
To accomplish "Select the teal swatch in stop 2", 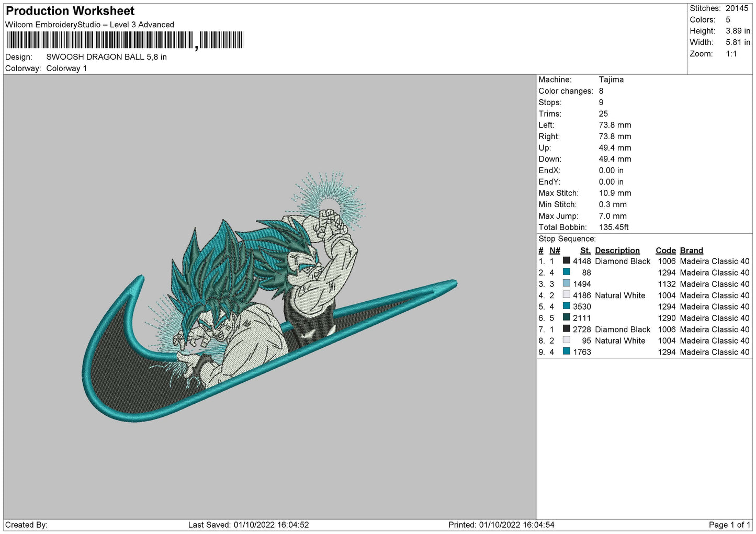I will [566, 272].
